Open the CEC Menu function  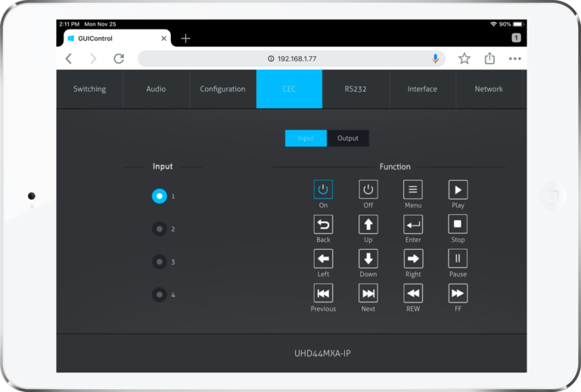tap(413, 190)
